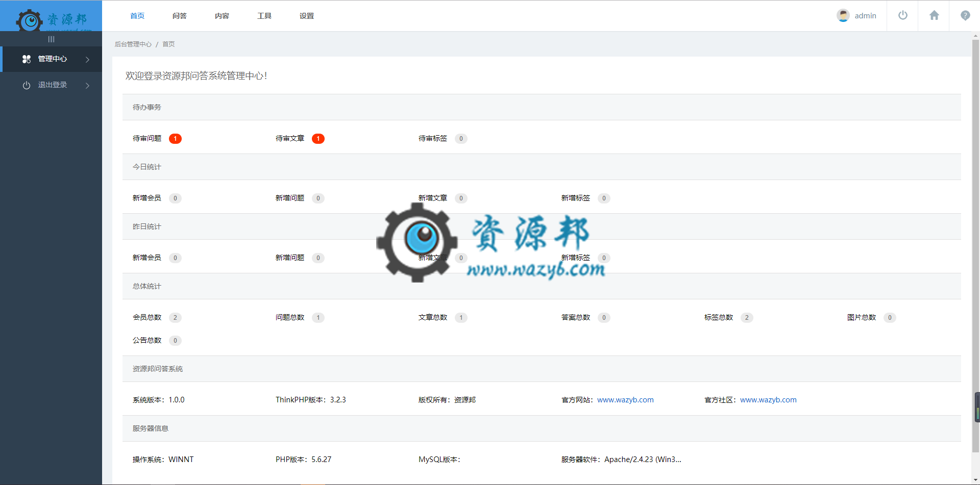Click the 退出登录 power icon in sidebar

27,85
